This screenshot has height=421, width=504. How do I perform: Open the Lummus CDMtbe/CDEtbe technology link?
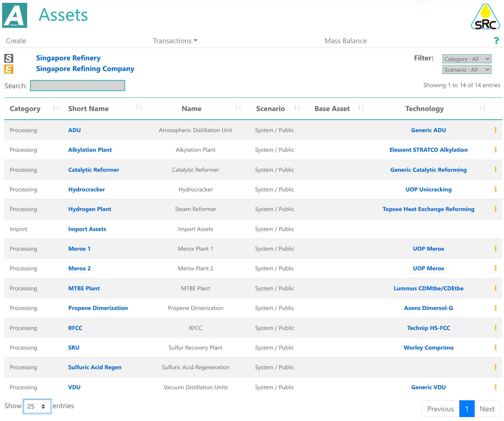[429, 288]
